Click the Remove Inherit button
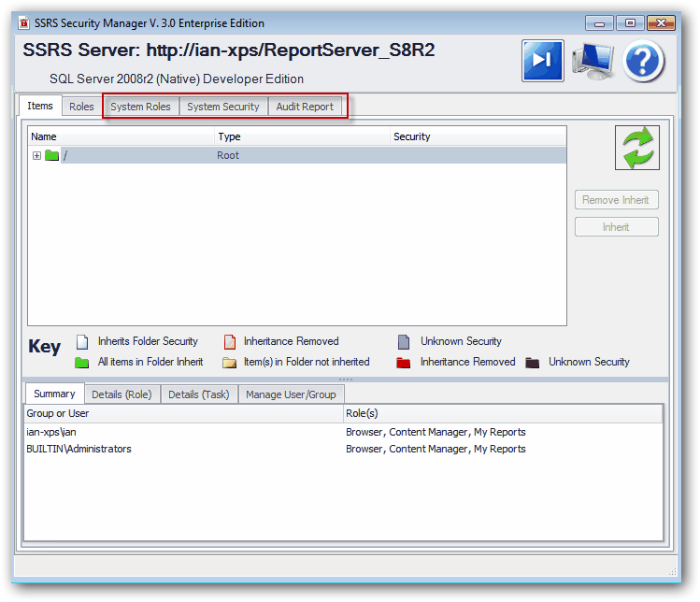 tap(616, 200)
